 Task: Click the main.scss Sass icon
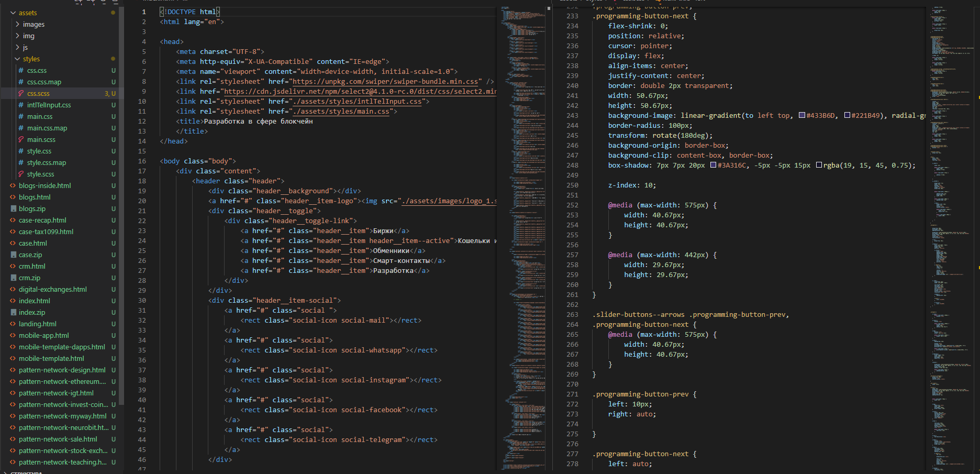point(21,139)
